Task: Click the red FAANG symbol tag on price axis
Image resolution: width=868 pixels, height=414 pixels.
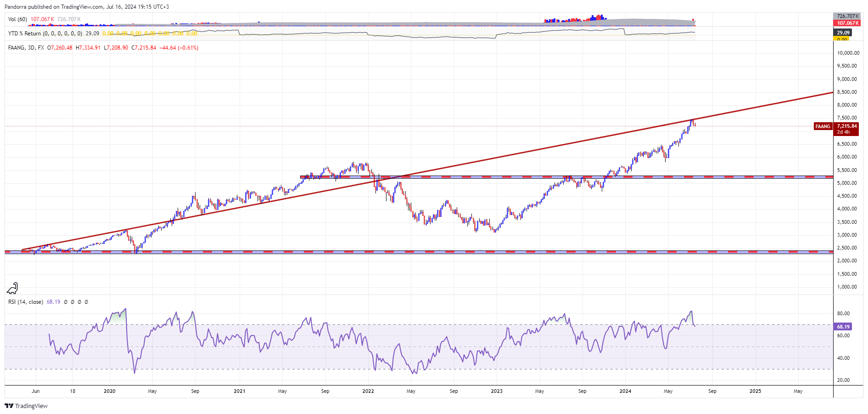Action: 823,126
